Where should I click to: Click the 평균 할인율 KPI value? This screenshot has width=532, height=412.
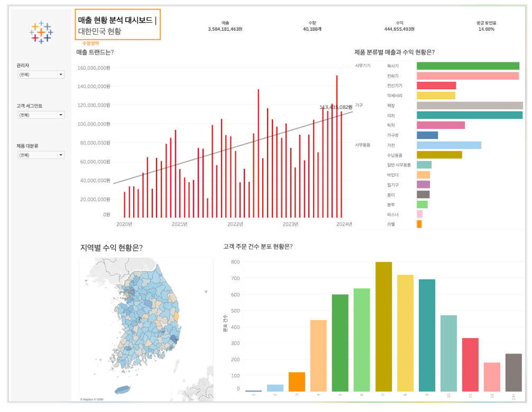[x=486, y=29]
